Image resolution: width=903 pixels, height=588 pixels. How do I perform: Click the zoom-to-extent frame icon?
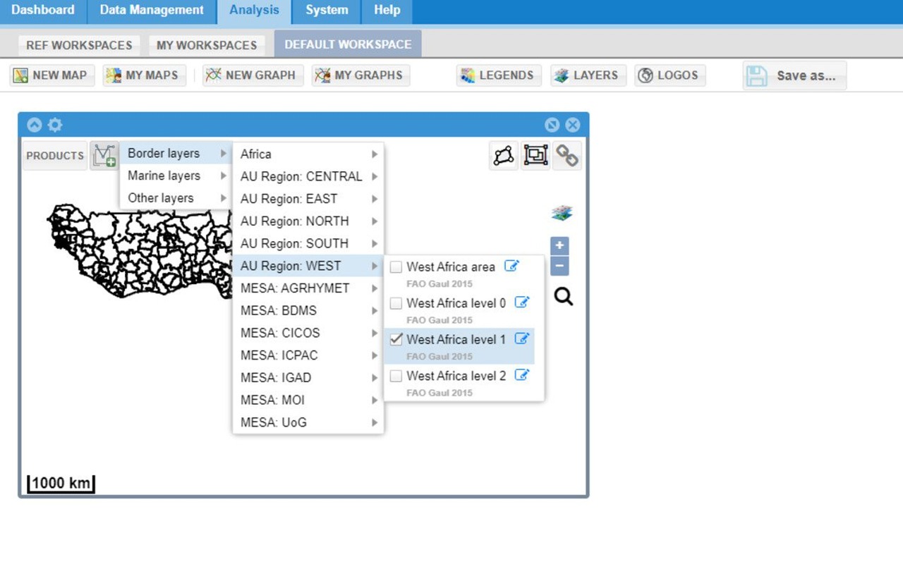pos(535,155)
